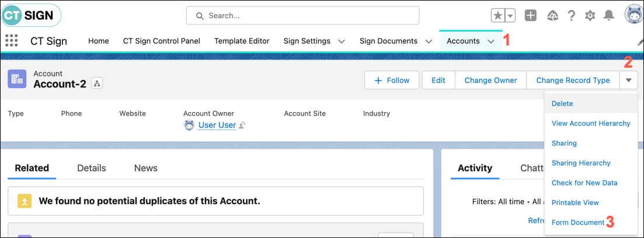Screen dimensions: 644x238
Task: Click the 'We found no potential duplicates' message
Action: pyautogui.click(x=149, y=201)
